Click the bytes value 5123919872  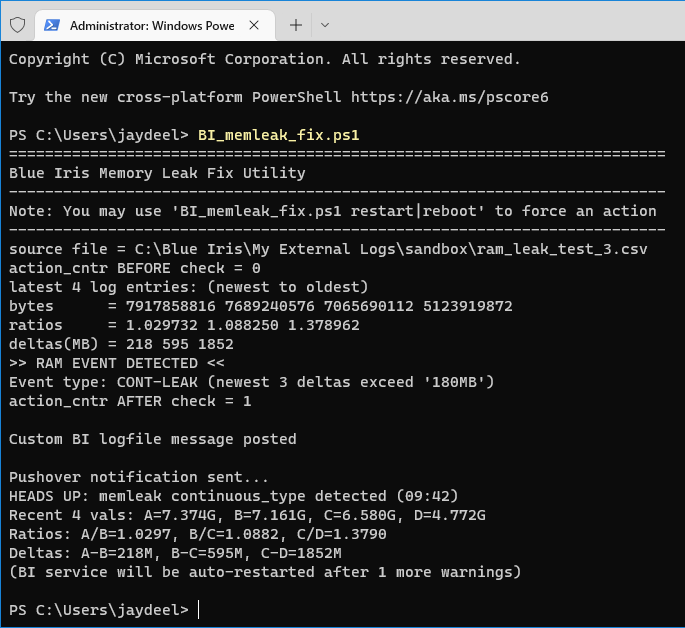467,306
